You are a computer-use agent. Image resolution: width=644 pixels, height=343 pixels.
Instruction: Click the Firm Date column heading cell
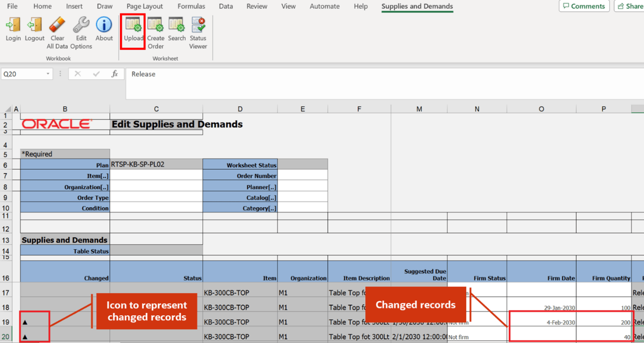point(541,272)
